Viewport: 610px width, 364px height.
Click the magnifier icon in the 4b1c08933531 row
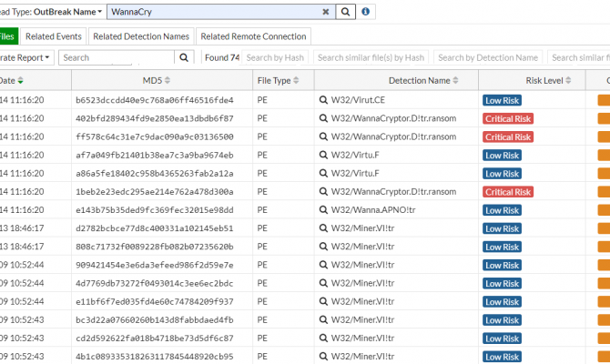pyautogui.click(x=323, y=356)
